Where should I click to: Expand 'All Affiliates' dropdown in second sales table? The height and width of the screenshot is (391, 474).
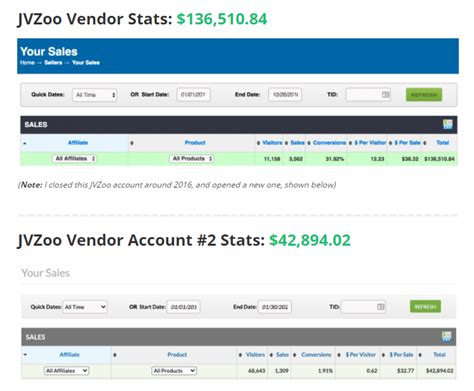pos(66,371)
